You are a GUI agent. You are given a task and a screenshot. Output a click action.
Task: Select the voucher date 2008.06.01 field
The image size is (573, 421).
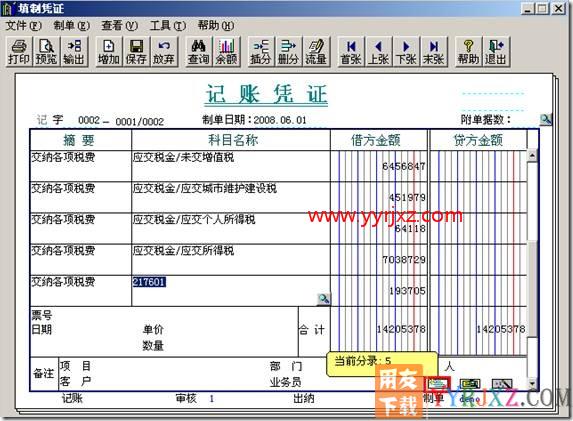coord(280,120)
